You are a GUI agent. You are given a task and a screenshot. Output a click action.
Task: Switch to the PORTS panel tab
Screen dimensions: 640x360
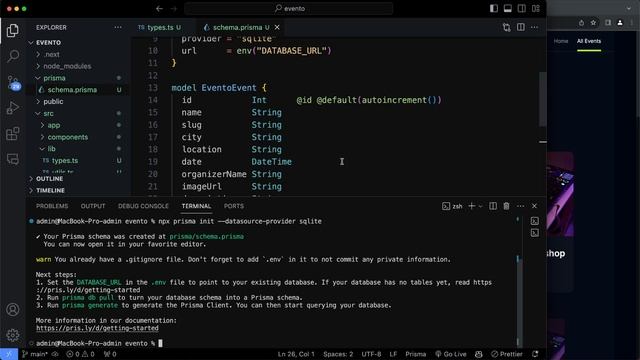233,206
